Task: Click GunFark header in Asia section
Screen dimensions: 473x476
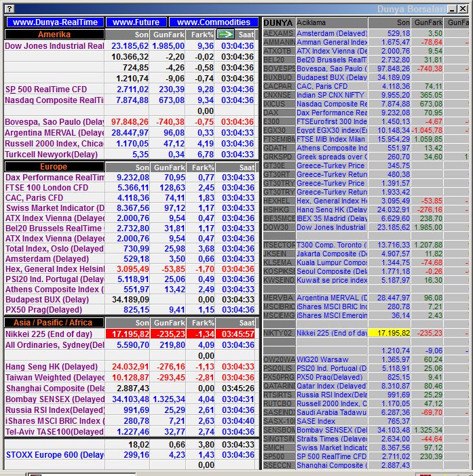Action: pyautogui.click(x=168, y=323)
